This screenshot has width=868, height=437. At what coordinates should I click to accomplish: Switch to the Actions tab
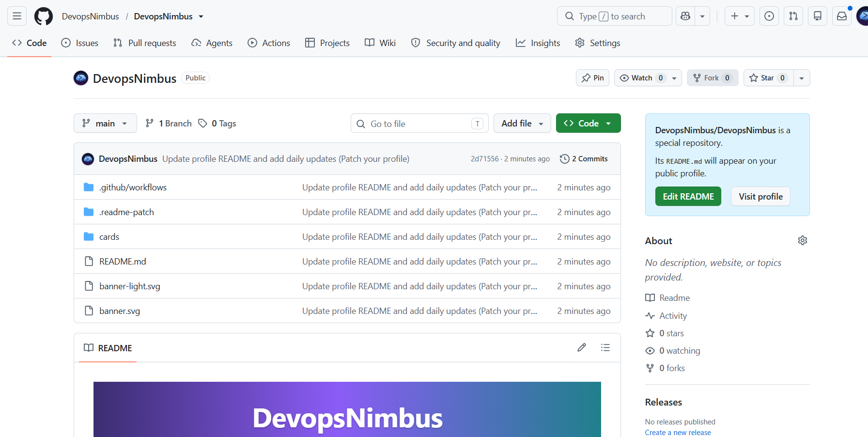pyautogui.click(x=269, y=43)
